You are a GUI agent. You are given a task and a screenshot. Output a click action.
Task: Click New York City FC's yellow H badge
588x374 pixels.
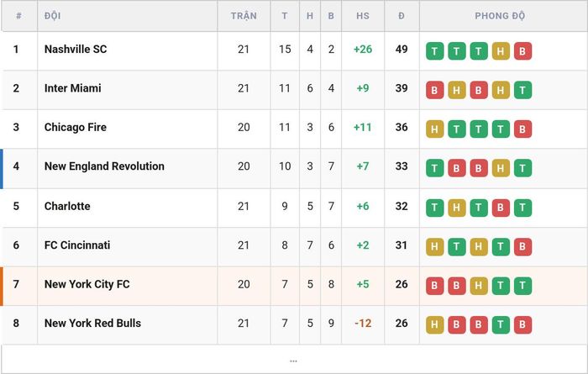pyautogui.click(x=479, y=286)
